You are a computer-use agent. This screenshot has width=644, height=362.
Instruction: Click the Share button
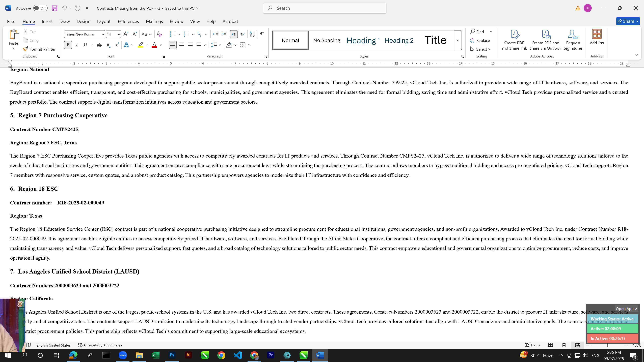click(x=628, y=21)
